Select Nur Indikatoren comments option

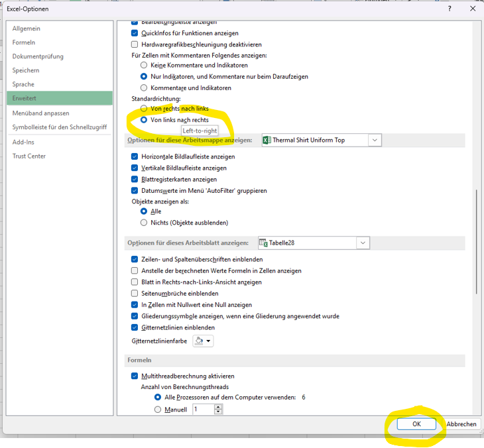tap(144, 76)
